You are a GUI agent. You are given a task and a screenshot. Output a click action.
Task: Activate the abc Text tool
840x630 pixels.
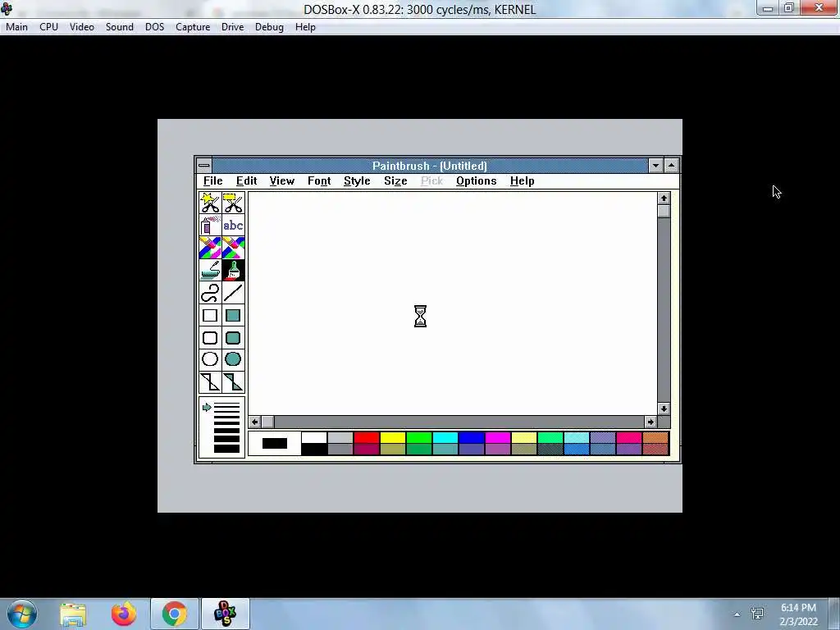[233, 226]
